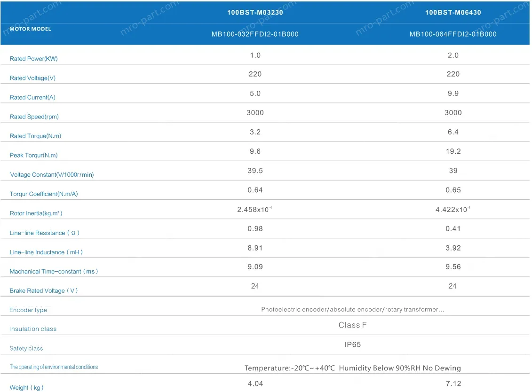Select the Voltage Constant value 39.5

(x=255, y=171)
